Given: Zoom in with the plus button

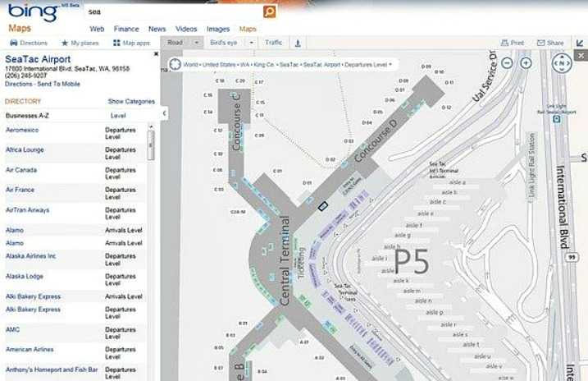Looking at the screenshot, I should [526, 62].
